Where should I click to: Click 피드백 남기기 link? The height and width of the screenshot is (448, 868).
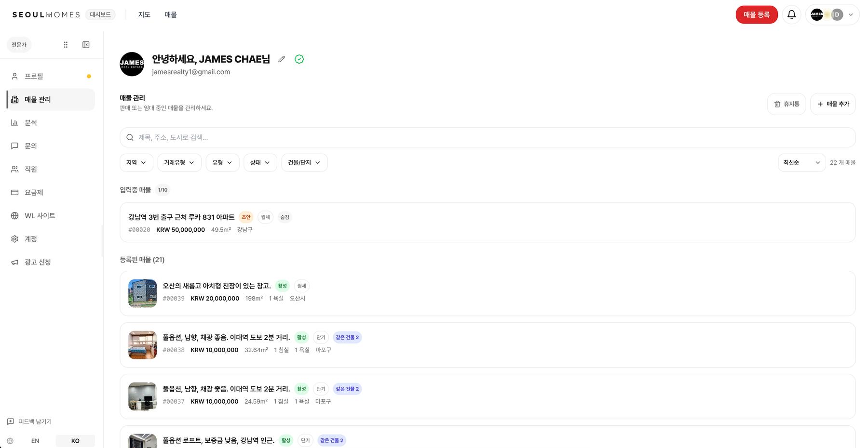click(29, 422)
